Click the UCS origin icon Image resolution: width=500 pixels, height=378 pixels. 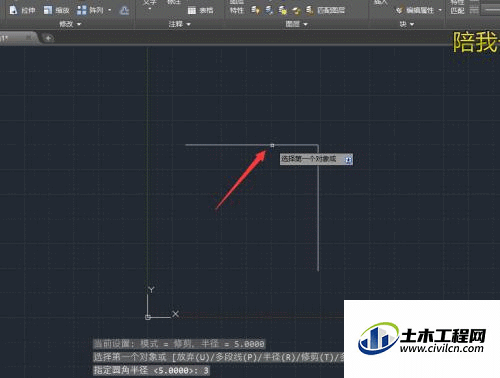tap(148, 317)
